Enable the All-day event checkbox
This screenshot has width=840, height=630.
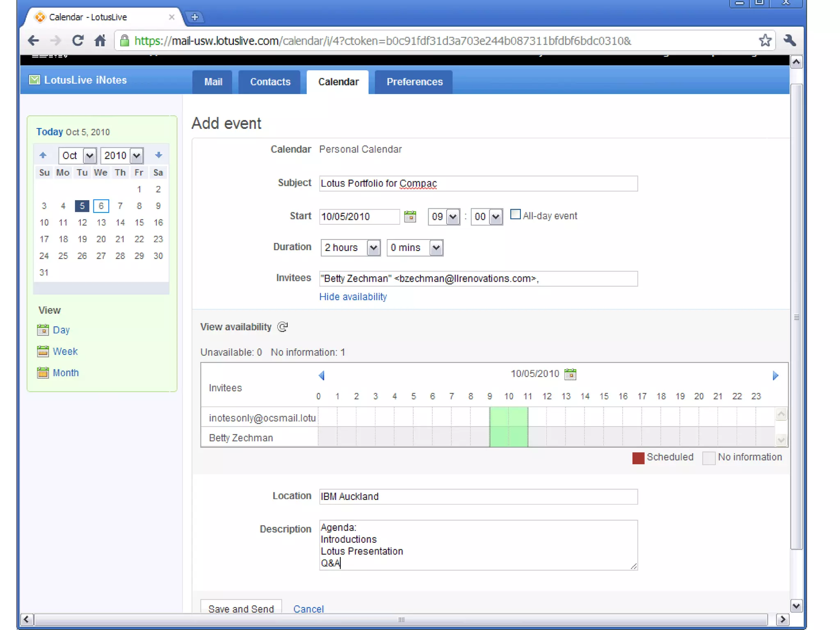pos(515,215)
